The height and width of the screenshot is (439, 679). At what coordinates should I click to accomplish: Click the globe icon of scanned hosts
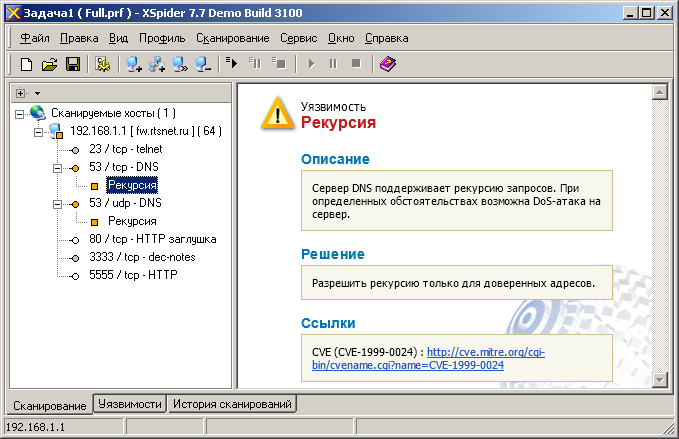(38, 113)
